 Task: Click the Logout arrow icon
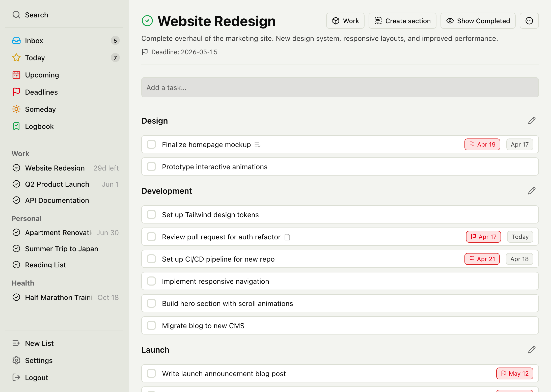coord(16,378)
